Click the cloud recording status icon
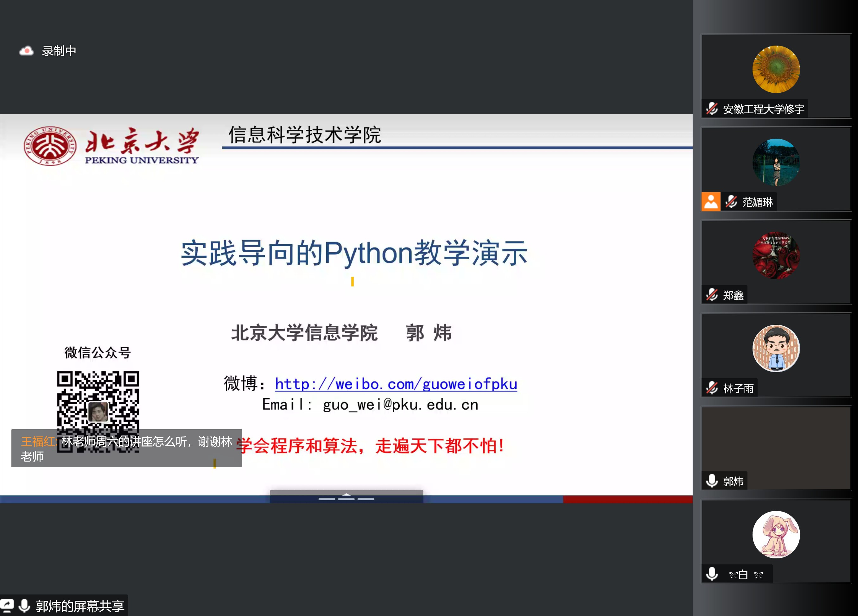This screenshot has width=858, height=616. pyautogui.click(x=26, y=51)
